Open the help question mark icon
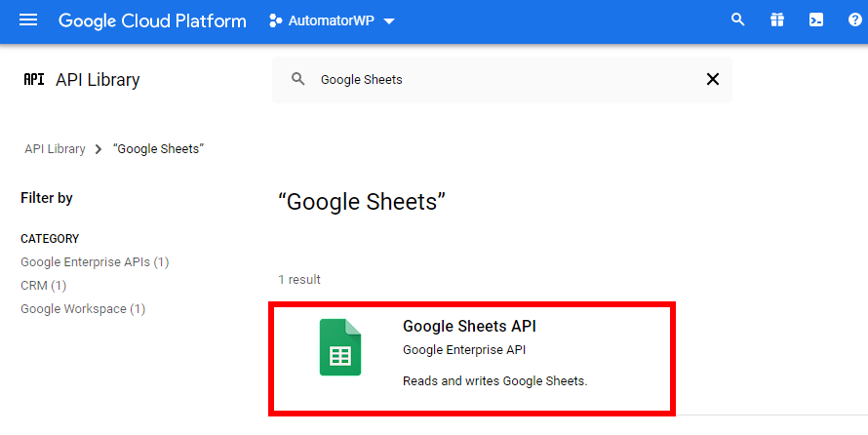868x435 pixels. click(x=855, y=20)
